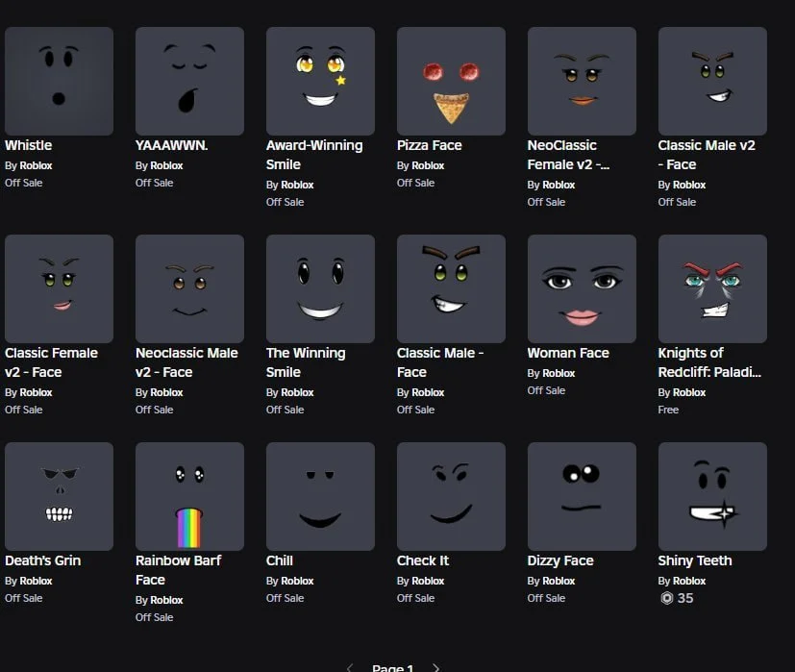The height and width of the screenshot is (672, 795).
Task: Select the Death's Grin face image
Action: (59, 496)
